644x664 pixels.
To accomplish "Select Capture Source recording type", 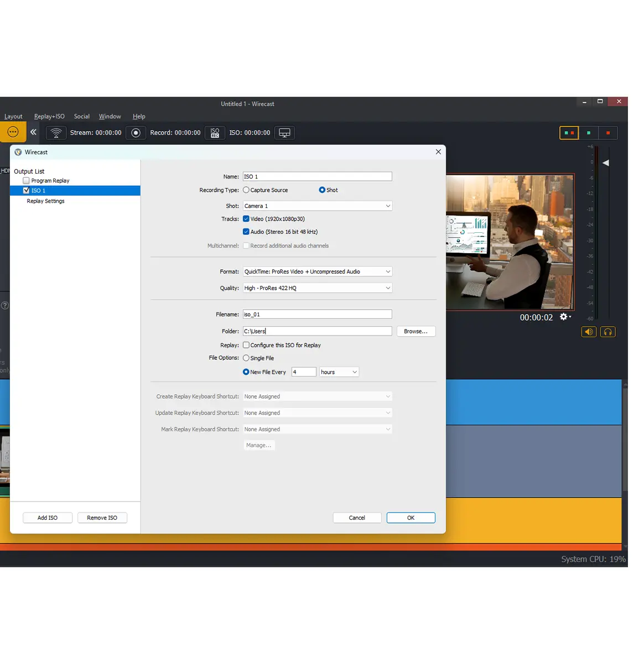I will pos(246,190).
